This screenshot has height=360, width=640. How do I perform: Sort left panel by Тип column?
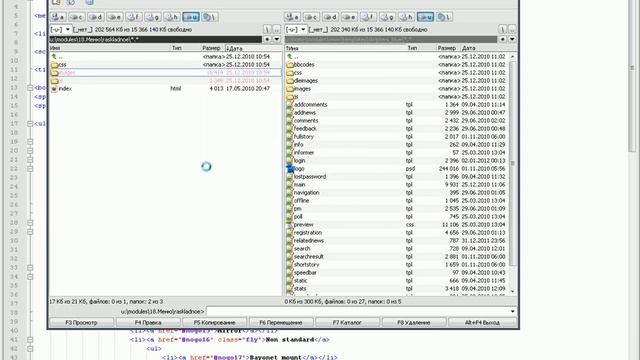[186, 48]
